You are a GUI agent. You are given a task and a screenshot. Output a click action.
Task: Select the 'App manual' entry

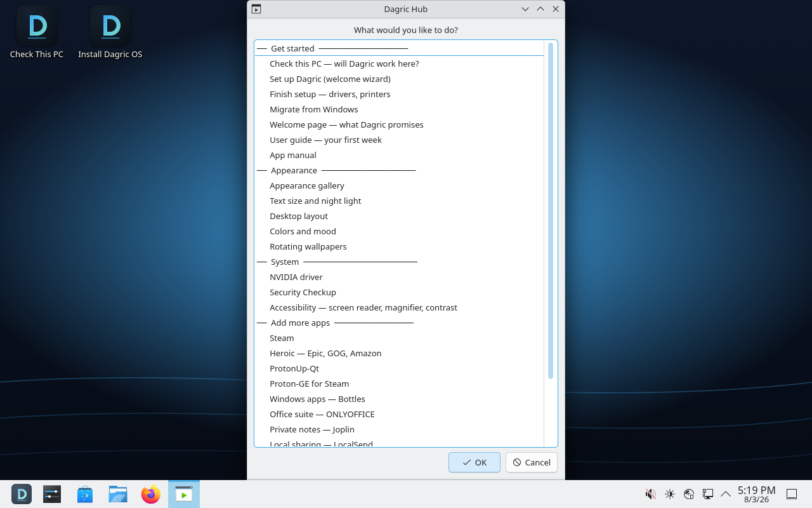pos(399,155)
